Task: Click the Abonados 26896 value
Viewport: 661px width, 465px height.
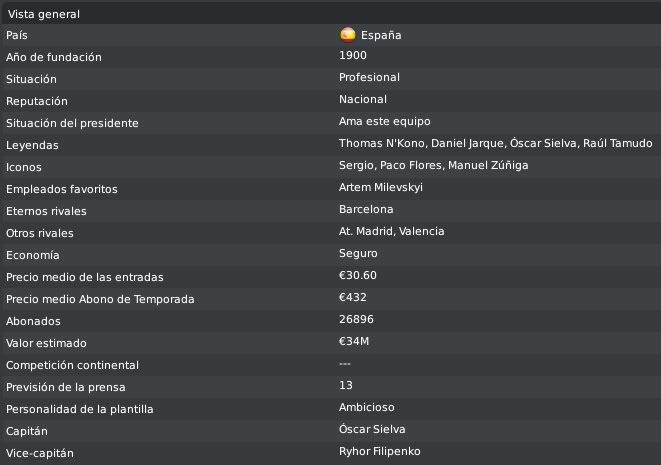Action: 356,320
